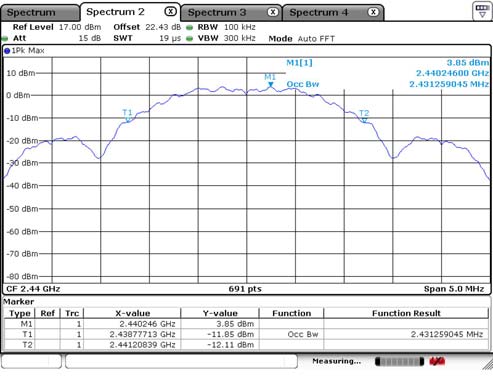Open the display layout dropdown icon

[x=482, y=11]
